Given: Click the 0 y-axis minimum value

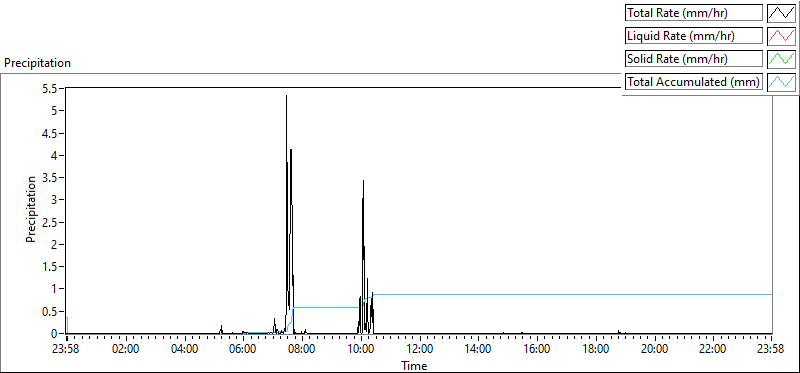Looking at the screenshot, I should 54,333.
